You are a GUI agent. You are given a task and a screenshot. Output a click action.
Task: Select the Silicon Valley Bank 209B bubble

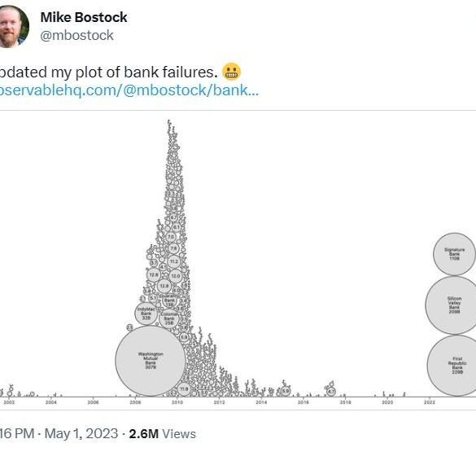455,305
